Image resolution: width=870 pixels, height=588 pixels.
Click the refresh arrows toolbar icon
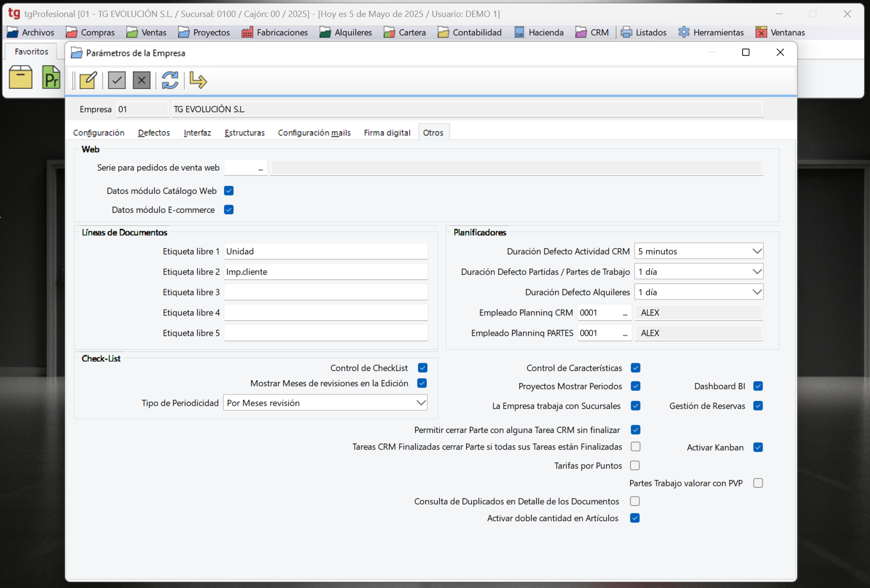pos(170,80)
